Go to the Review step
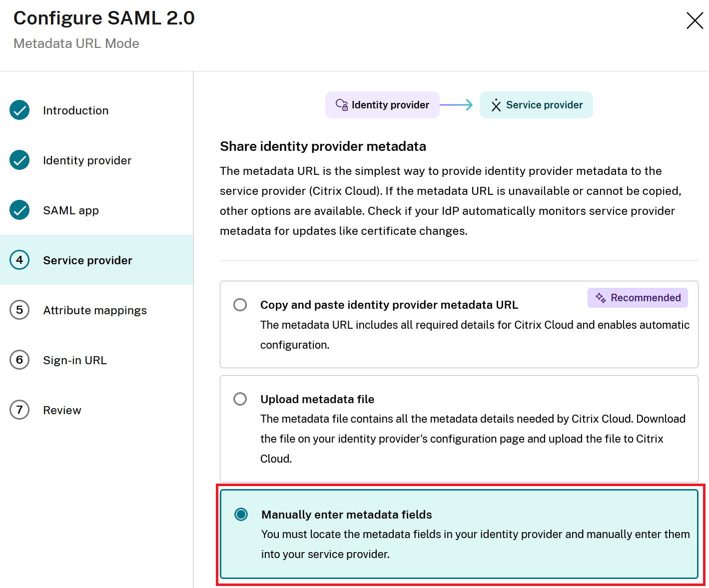 (62, 410)
